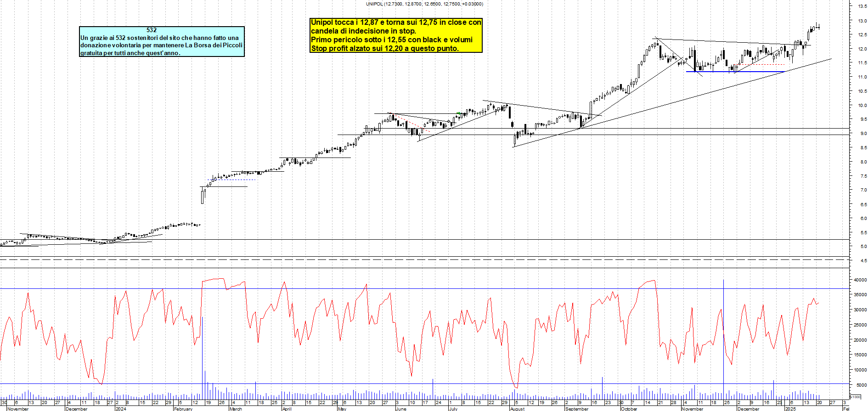Click the 12.5 price axis label
Screen dimensions: 868x411
pos(862,35)
